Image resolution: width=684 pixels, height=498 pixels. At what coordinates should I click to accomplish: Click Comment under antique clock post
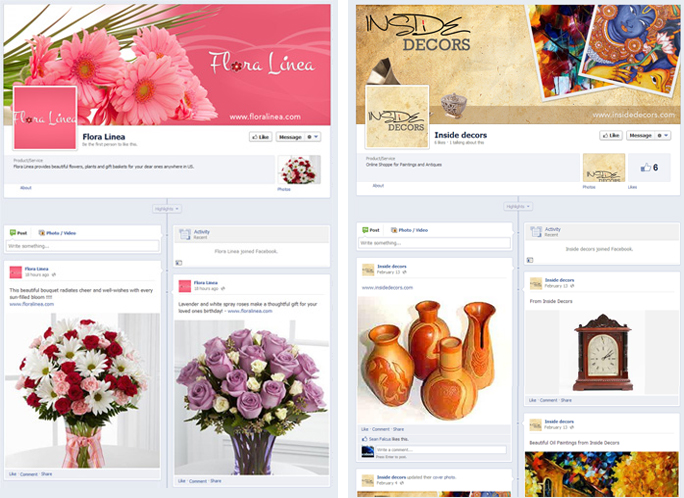click(549, 400)
